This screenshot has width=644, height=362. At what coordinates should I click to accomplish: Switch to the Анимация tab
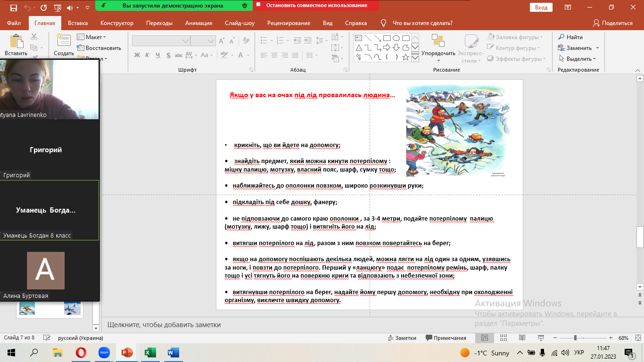198,23
